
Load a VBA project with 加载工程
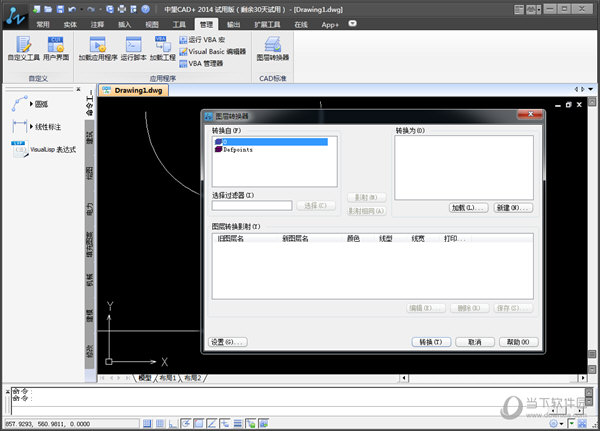click(x=163, y=49)
